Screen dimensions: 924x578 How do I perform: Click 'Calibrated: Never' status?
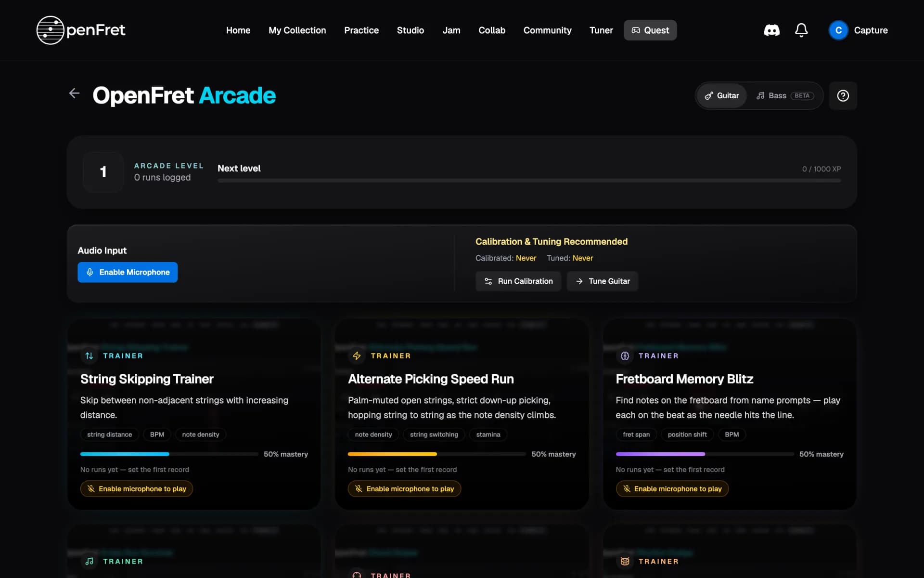506,258
